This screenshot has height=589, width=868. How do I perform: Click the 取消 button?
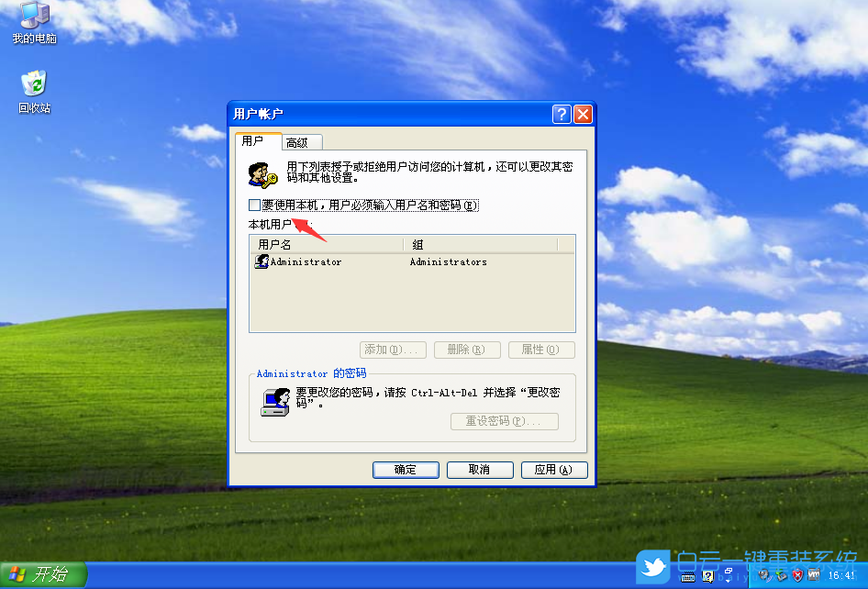[x=479, y=469]
